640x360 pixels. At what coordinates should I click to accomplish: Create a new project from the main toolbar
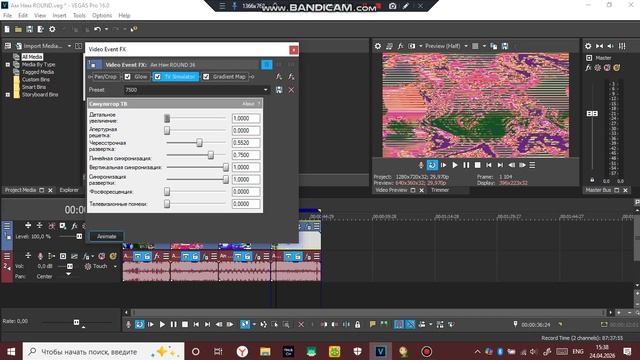pos(7,29)
